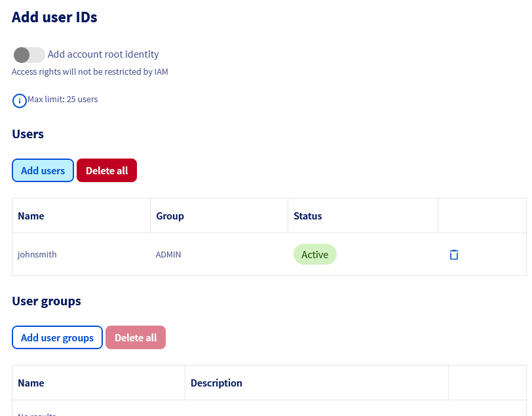Click Delete all under User groups
Viewport: 532px width, 416px height.
[136, 337]
